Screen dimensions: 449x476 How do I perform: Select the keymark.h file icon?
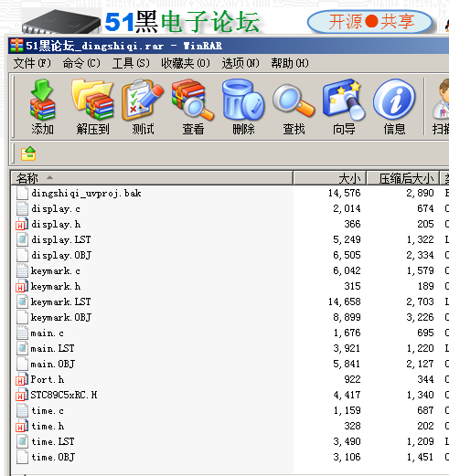coord(22,287)
